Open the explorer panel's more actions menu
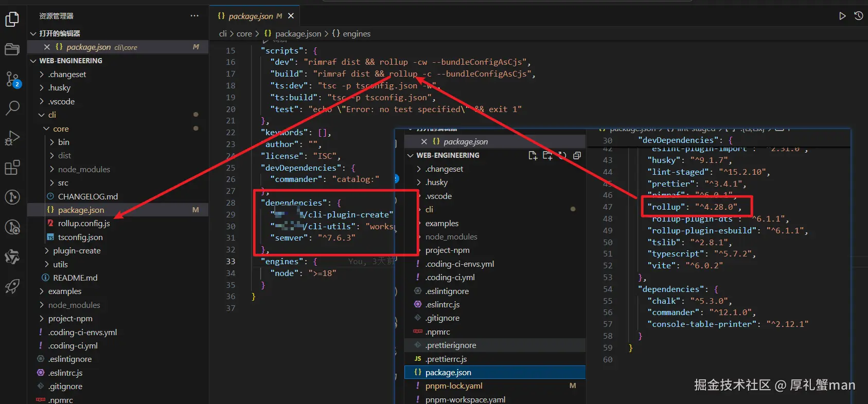The width and height of the screenshot is (868, 404). (194, 16)
